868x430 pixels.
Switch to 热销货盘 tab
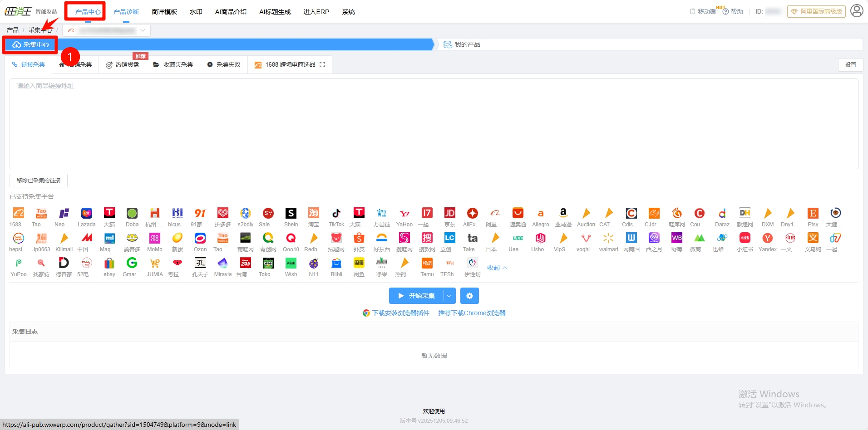123,65
